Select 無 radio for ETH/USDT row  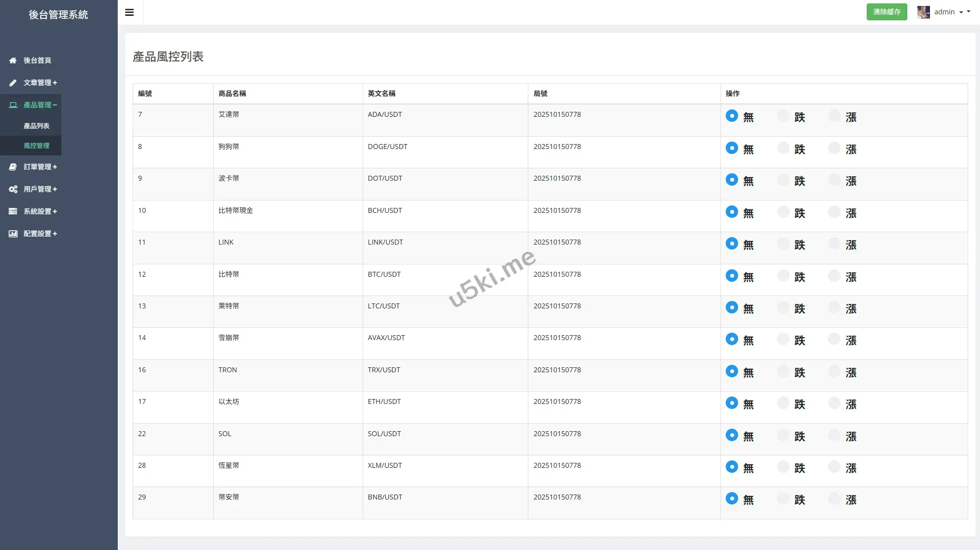coord(732,403)
